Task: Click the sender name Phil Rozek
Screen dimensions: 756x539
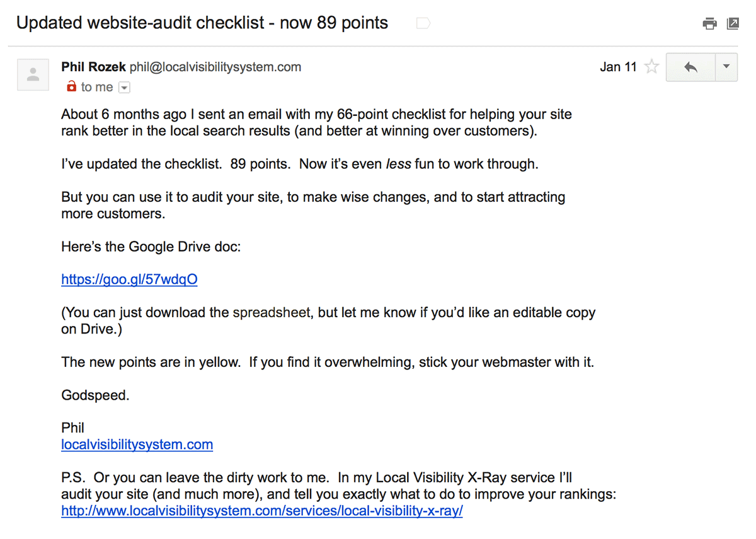Action: [x=93, y=67]
